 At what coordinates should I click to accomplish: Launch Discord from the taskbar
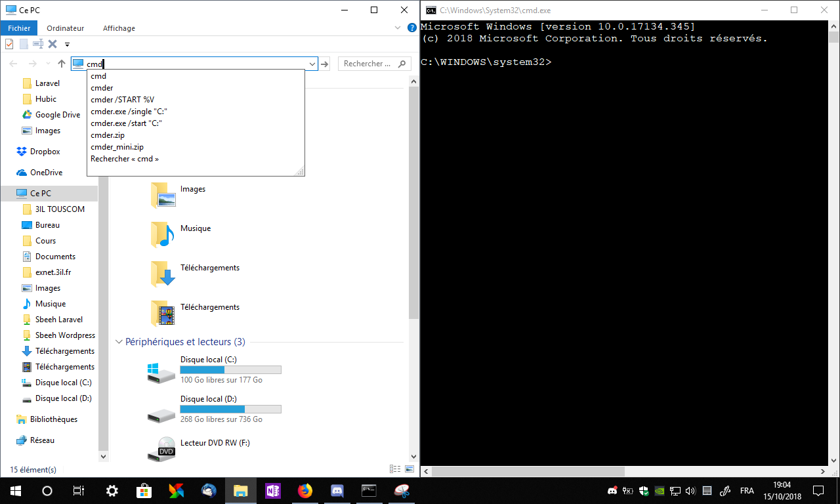[x=337, y=490]
